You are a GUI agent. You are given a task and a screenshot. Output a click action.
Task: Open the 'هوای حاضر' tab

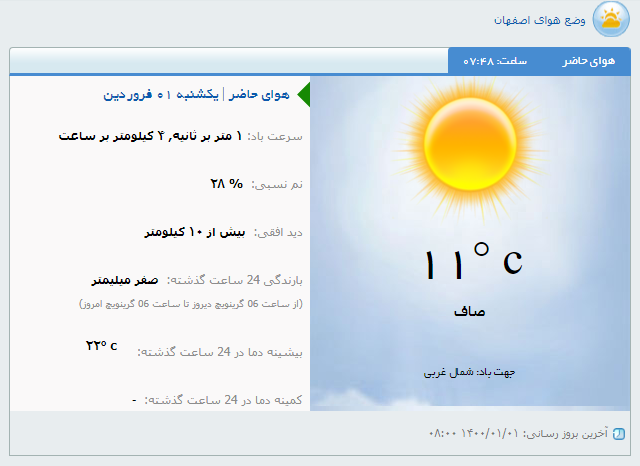(588, 61)
